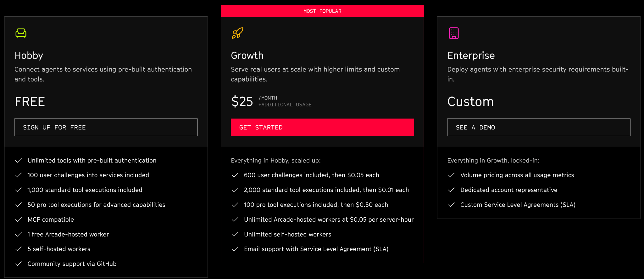Screen dimensions: 644x279
Task: Click the checkmark beside Dedicated account representative
Action: click(452, 190)
